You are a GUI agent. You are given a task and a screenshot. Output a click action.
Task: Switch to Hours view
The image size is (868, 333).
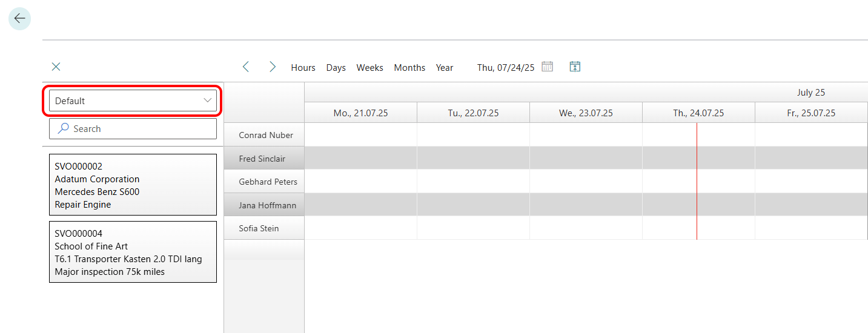click(303, 68)
